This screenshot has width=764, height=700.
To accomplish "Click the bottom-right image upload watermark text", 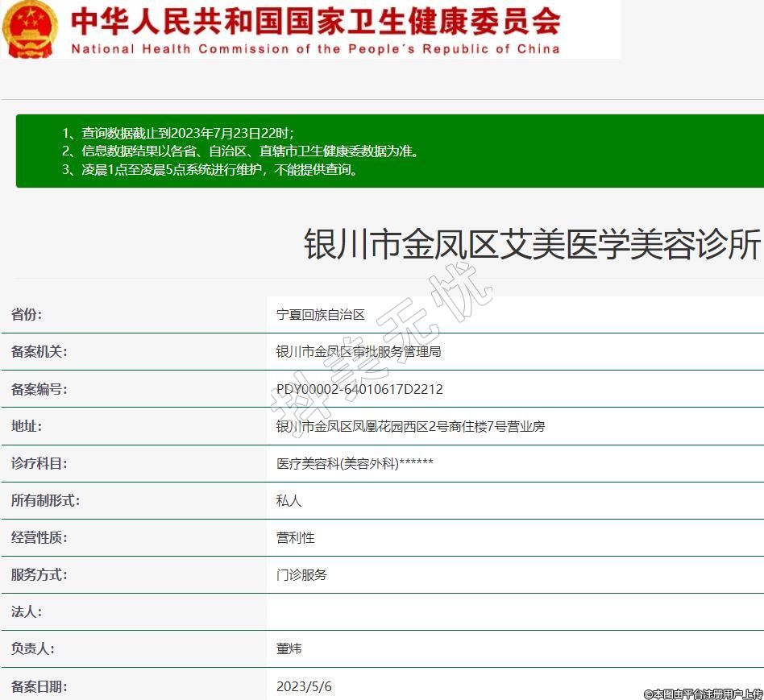I will point(703,693).
